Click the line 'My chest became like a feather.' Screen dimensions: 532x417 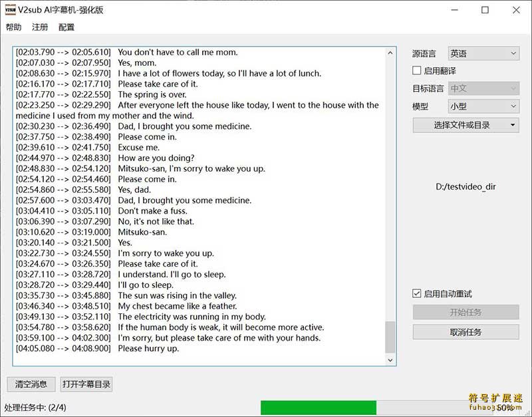tap(177, 306)
